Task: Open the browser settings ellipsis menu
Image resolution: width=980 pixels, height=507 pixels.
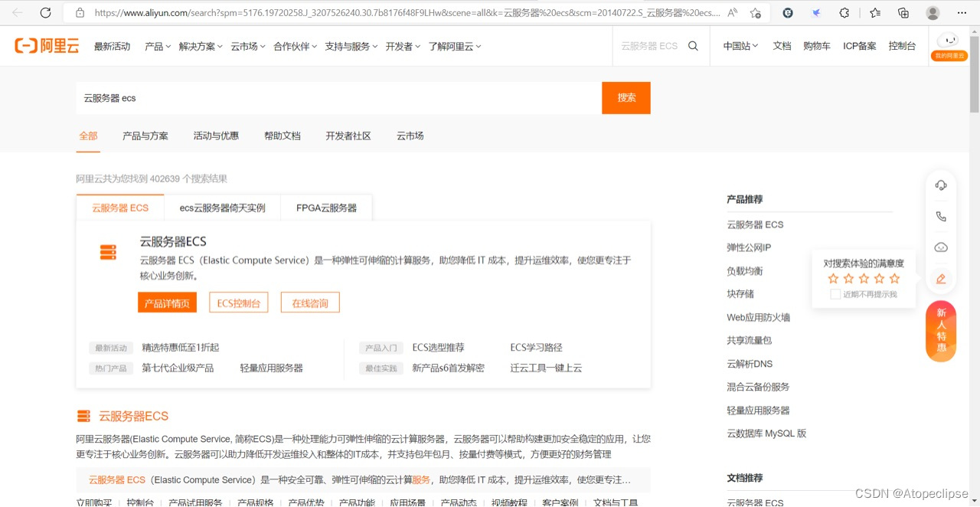Action: (962, 13)
